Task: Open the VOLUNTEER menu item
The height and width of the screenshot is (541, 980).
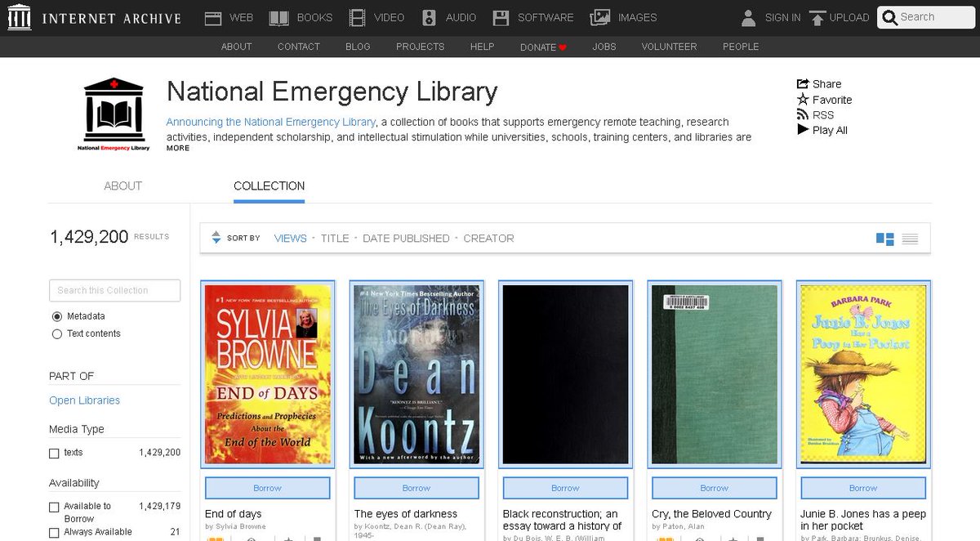Action: (x=670, y=47)
